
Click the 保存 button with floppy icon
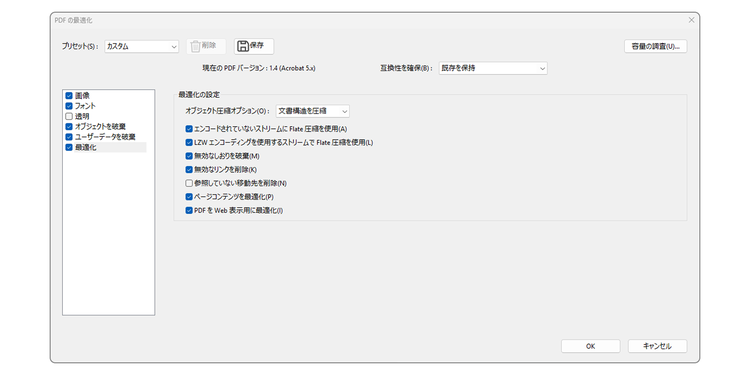[254, 46]
